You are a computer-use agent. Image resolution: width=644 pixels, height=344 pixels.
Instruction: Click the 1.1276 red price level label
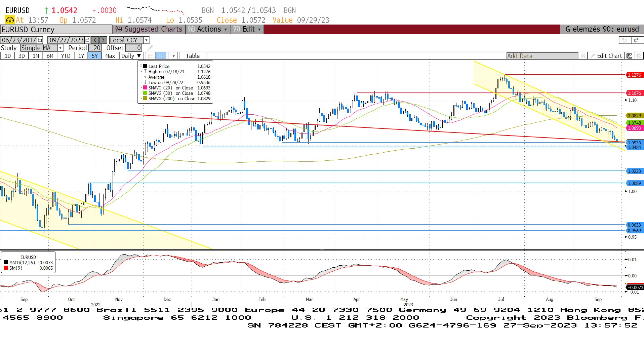(x=635, y=75)
